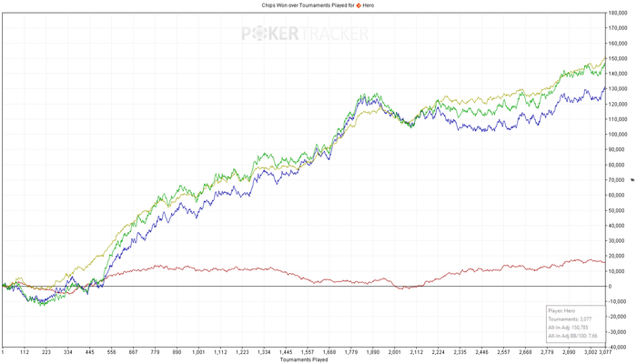The height and width of the screenshot is (364, 637).
Task: Select the 'All-In Adj BB/100: 7.66' line in the info box
Action: coord(572,336)
